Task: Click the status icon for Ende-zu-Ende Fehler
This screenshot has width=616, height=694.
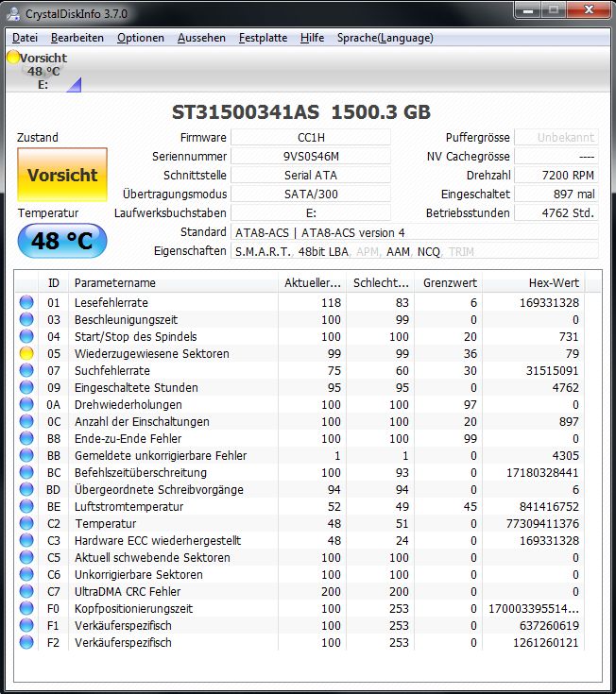Action: 26,438
